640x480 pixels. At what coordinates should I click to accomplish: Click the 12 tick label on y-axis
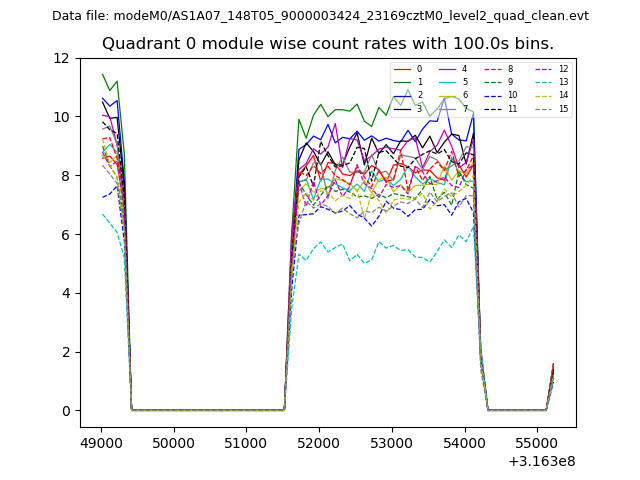click(x=62, y=58)
